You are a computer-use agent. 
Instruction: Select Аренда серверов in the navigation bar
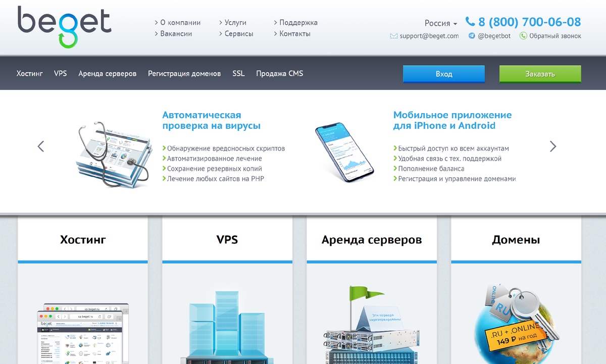(x=108, y=74)
